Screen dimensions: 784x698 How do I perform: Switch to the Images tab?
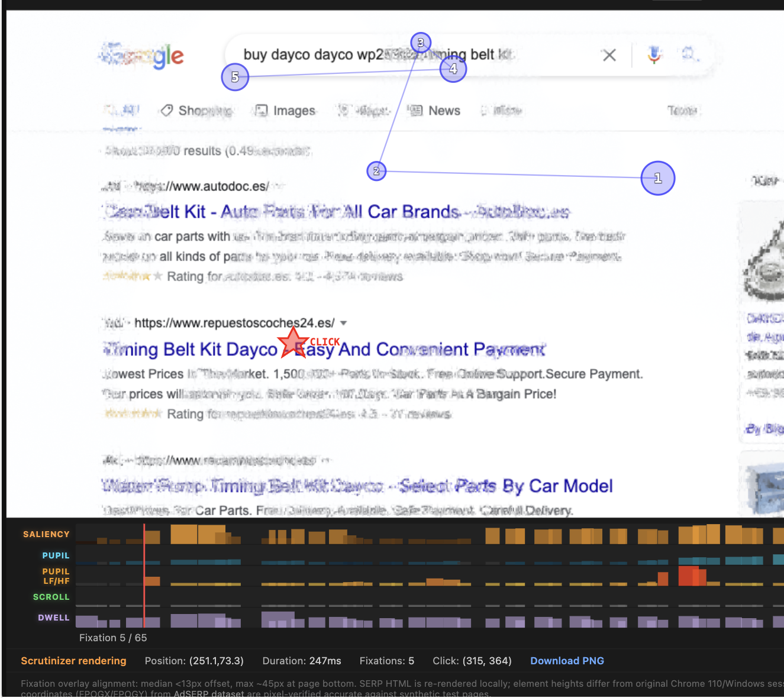pyautogui.click(x=285, y=111)
